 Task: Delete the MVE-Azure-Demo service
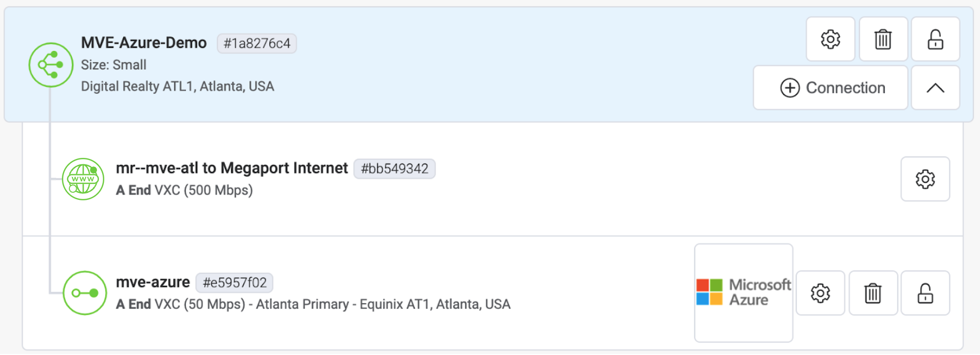[x=883, y=39]
